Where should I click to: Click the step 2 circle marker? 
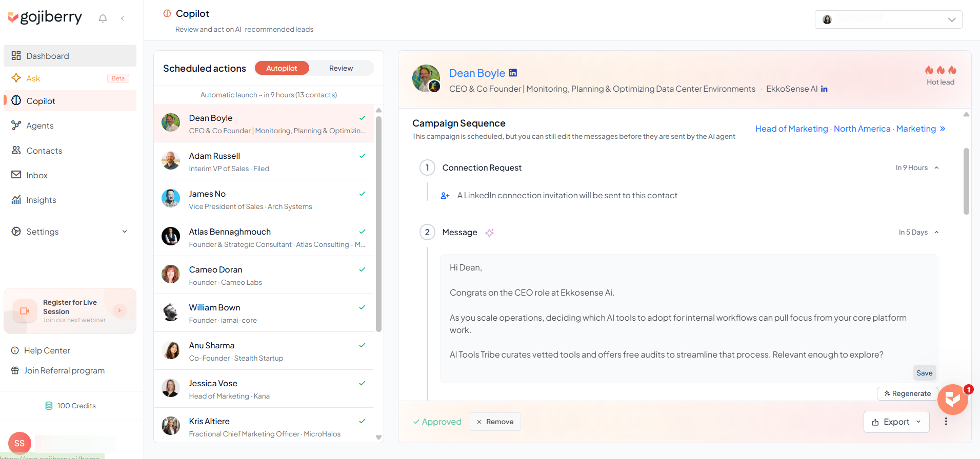click(x=427, y=232)
